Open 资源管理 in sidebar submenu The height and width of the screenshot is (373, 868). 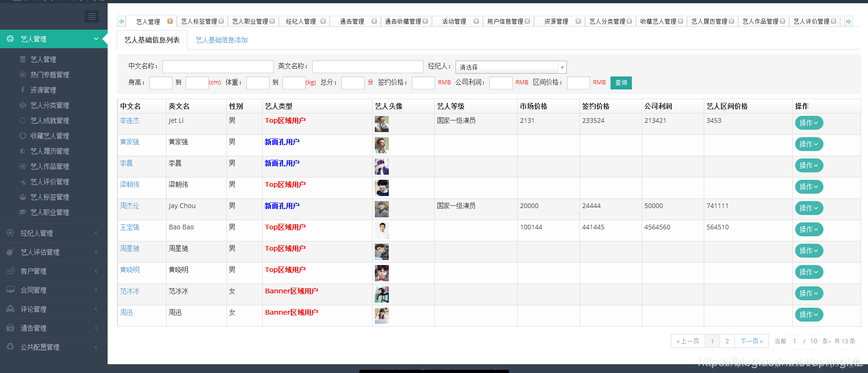[x=43, y=90]
